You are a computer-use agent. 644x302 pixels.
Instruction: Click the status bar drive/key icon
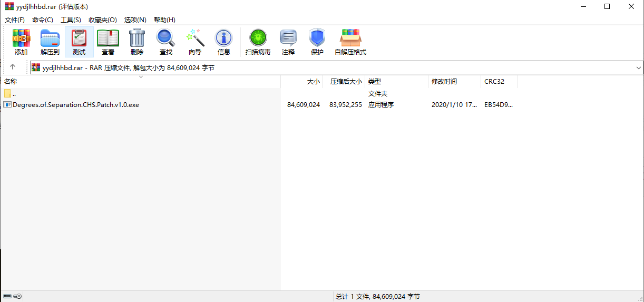[x=13, y=297]
